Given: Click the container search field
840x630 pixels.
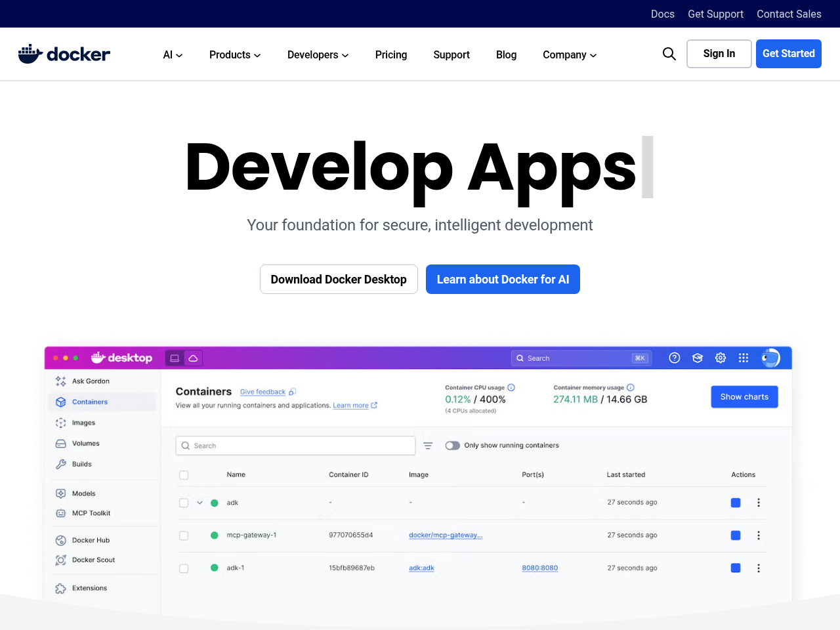Looking at the screenshot, I should point(295,445).
